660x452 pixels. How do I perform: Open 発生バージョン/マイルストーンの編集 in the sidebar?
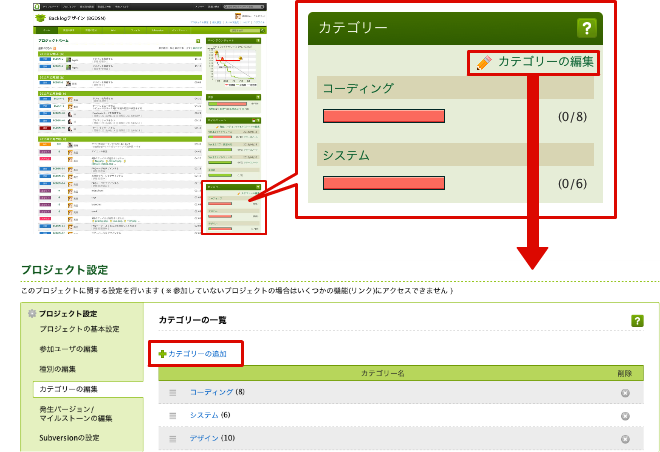point(76,414)
